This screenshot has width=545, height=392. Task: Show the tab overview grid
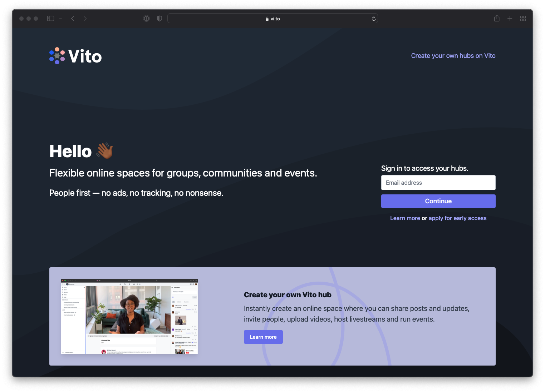523,18
